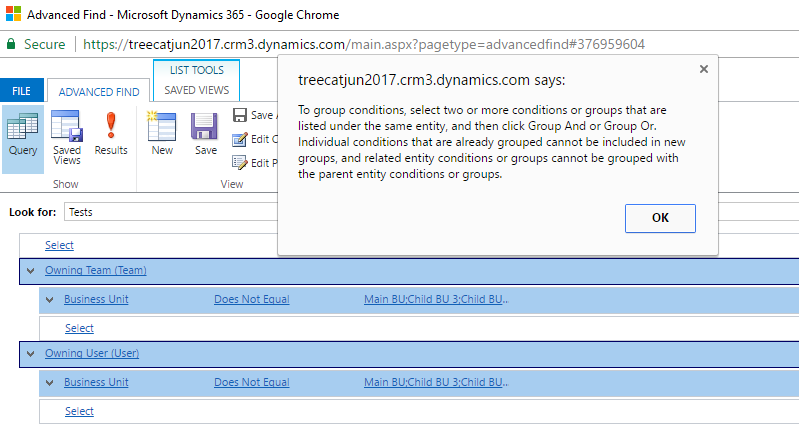Click the browser address bar URL
The height and width of the screenshot is (444, 799).
[x=364, y=44]
